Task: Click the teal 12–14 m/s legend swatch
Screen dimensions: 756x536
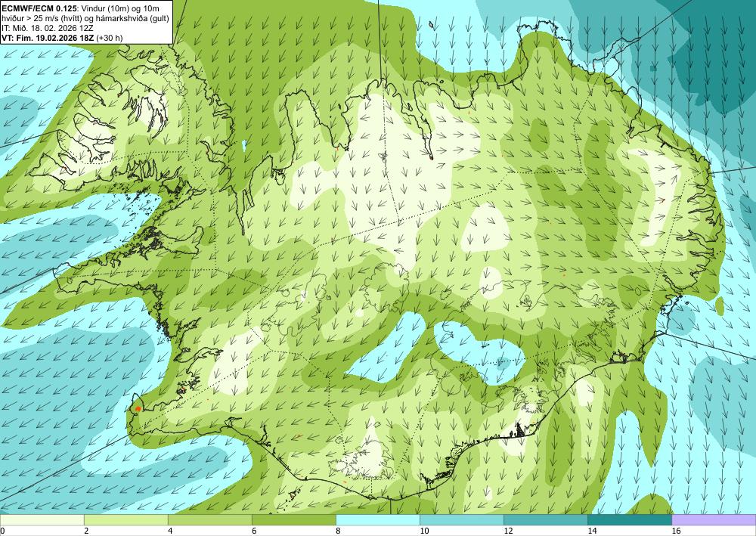Action: coord(546,520)
